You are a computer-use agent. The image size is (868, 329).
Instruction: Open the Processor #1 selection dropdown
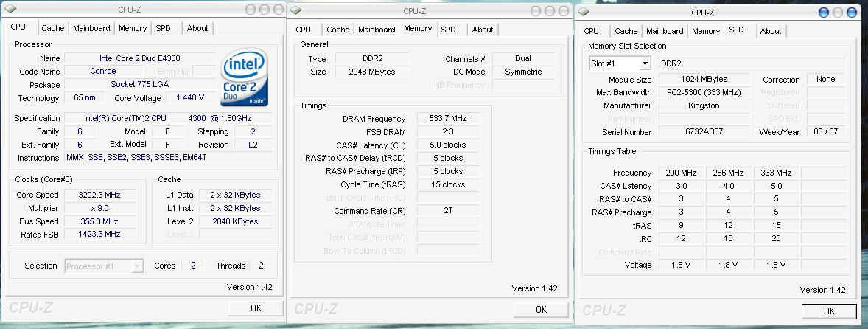[138, 266]
